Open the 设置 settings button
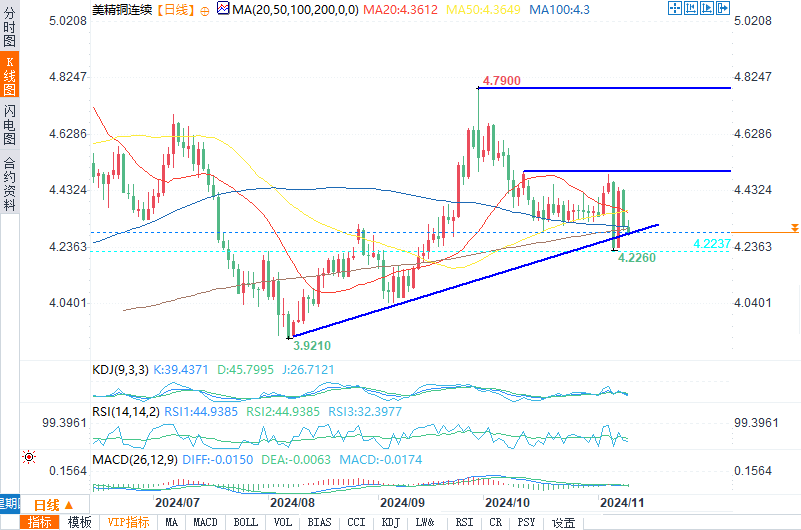This screenshot has width=801, height=530. (564, 523)
